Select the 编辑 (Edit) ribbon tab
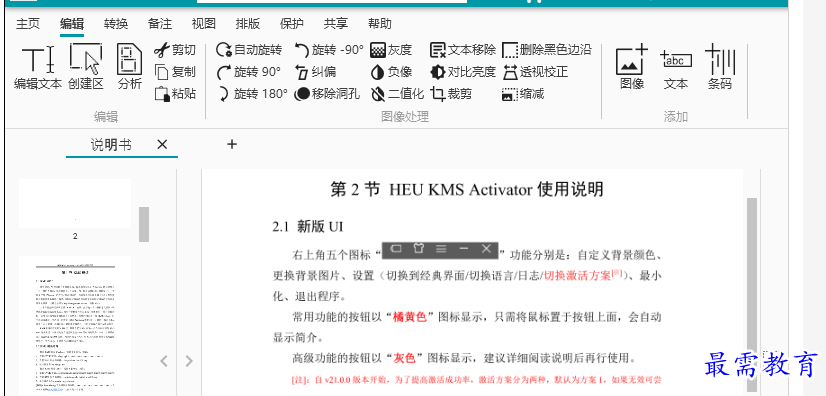Screen dimensions: 826x396 pos(72,24)
